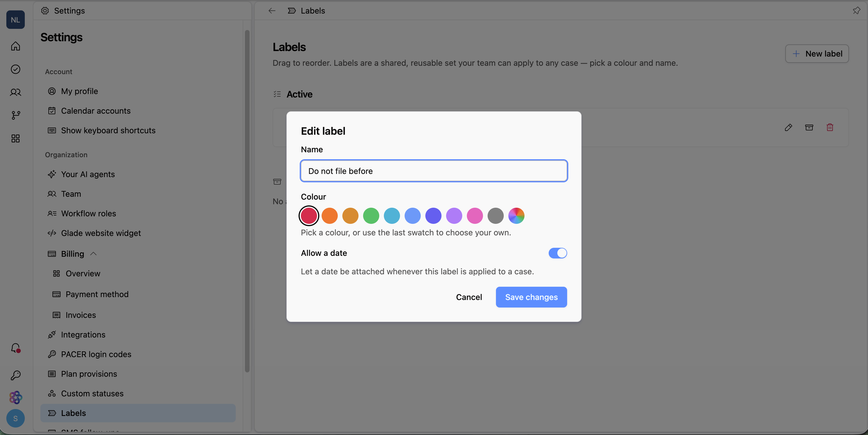This screenshot has height=435, width=868.
Task: Open Integrations settings
Action: 138,335
